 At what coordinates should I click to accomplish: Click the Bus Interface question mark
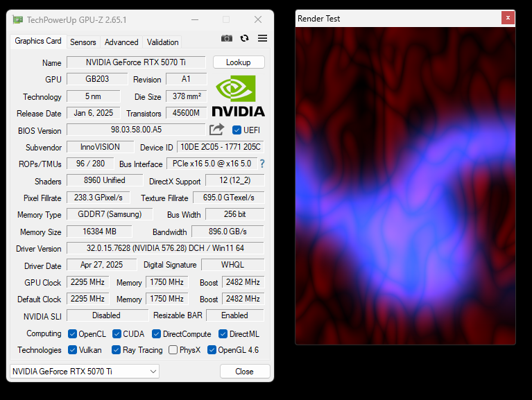tap(262, 164)
